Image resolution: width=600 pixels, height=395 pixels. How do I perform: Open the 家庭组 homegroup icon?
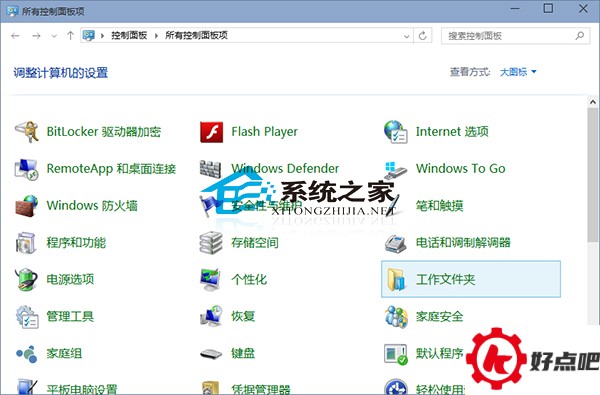tap(27, 354)
